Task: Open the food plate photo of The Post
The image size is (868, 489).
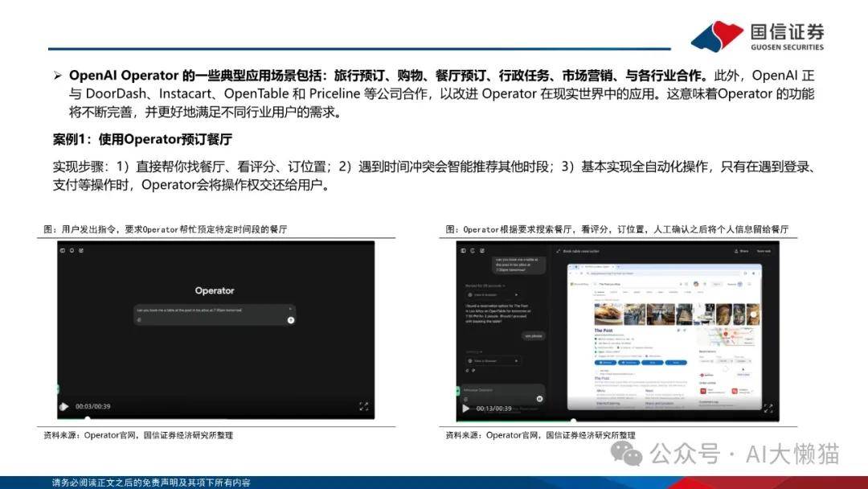Action: pyautogui.click(x=608, y=314)
